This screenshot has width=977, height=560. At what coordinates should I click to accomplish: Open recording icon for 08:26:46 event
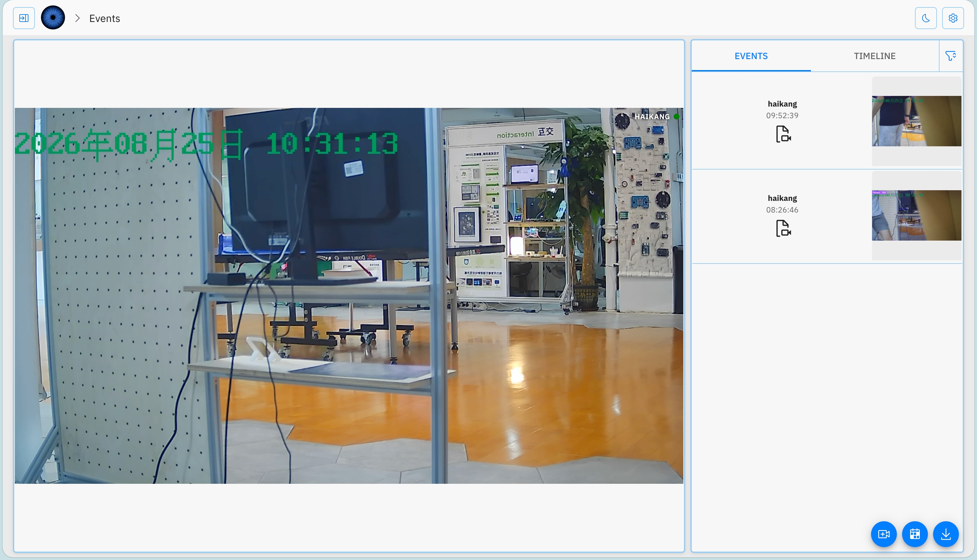pos(783,228)
